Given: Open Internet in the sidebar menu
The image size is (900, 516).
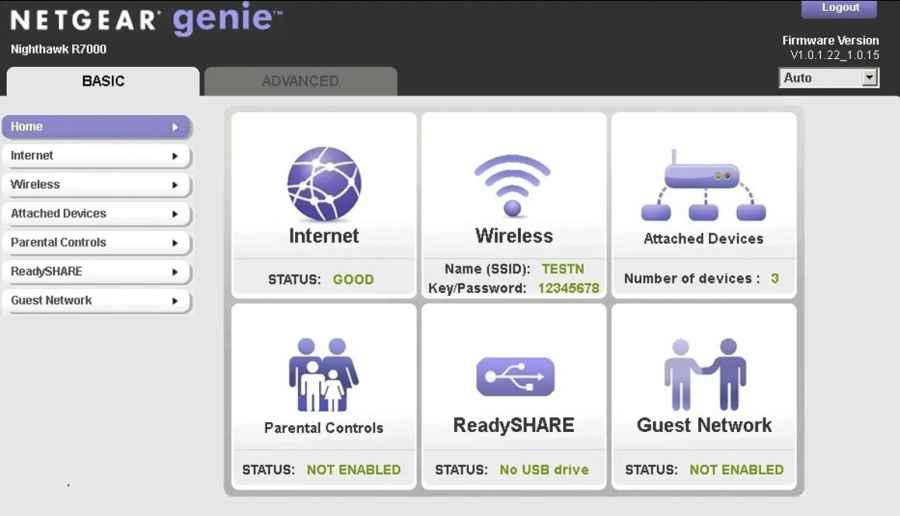Looking at the screenshot, I should click(96, 156).
